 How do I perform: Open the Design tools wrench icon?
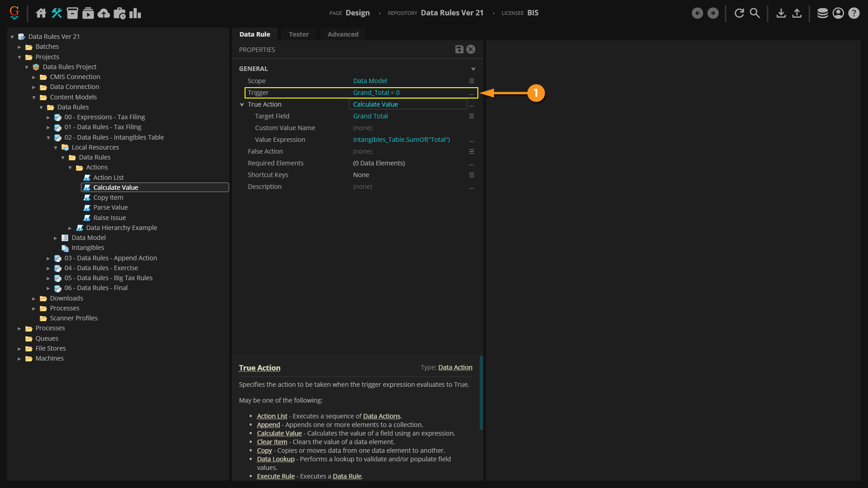[x=57, y=13]
